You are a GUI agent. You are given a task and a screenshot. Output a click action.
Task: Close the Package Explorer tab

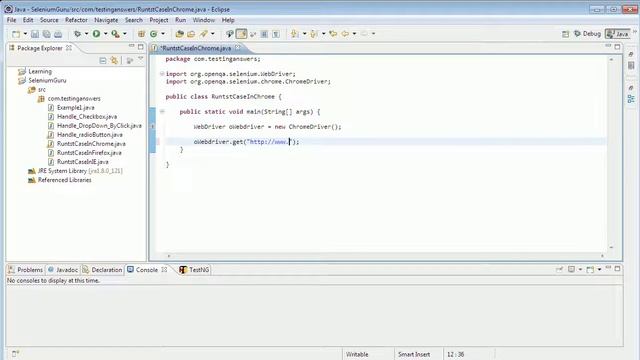coord(69,48)
